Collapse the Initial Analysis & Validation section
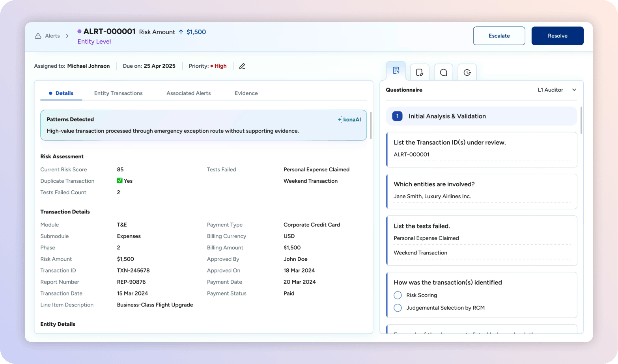 point(481,116)
